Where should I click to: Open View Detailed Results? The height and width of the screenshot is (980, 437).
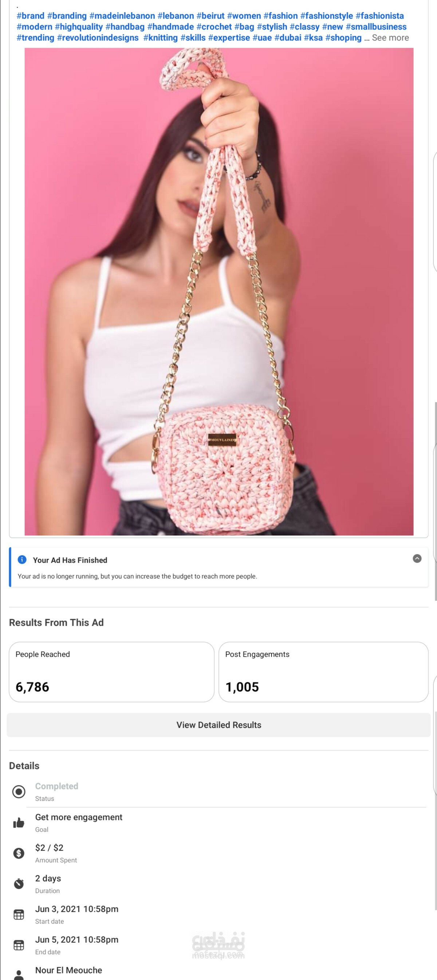[x=219, y=725]
